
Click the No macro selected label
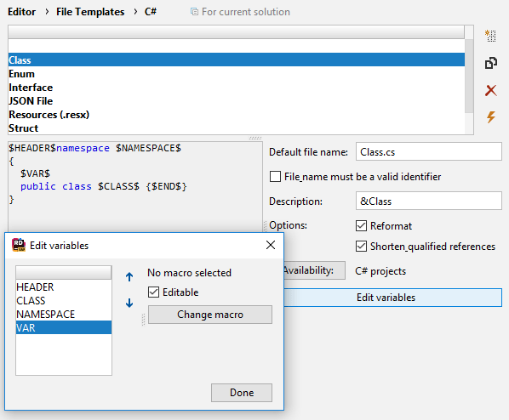click(189, 273)
